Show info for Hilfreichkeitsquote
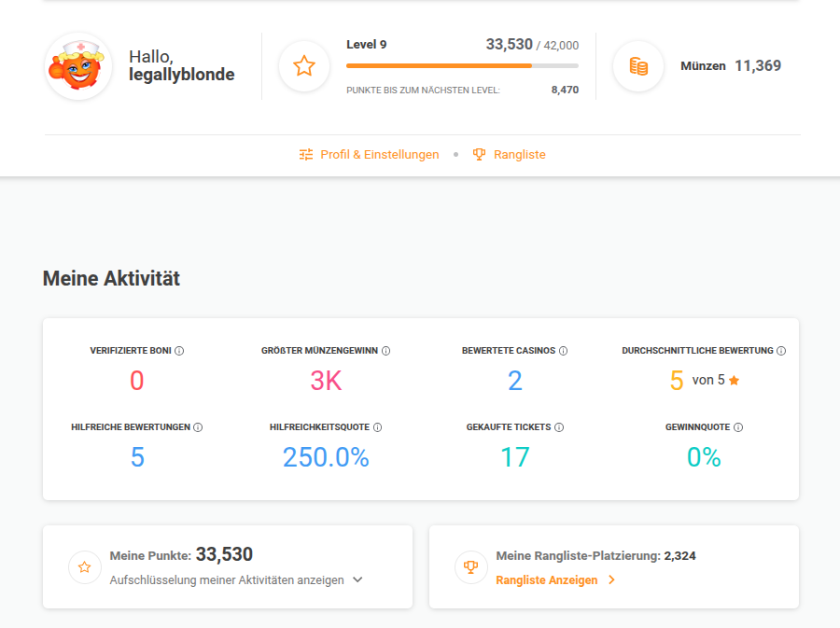 pos(377,427)
